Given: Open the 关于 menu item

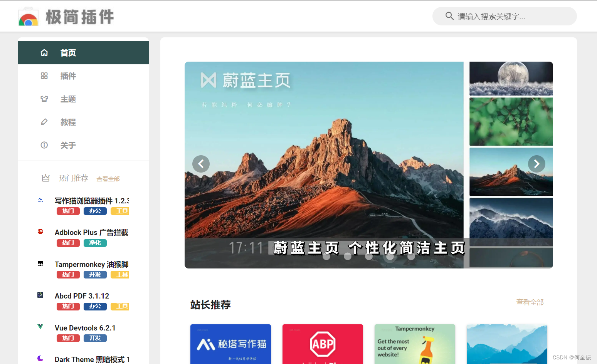Looking at the screenshot, I should [83, 145].
